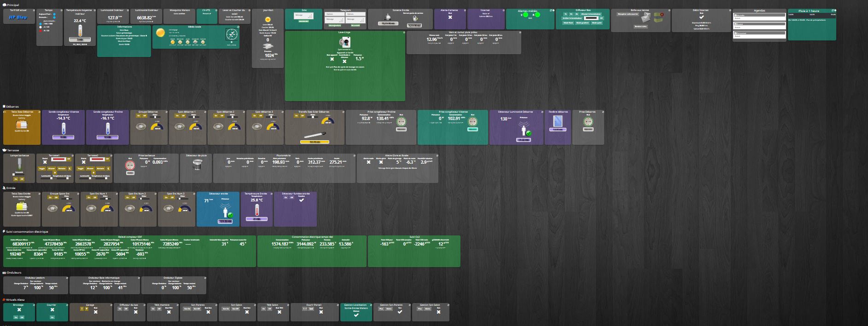Click the Slider in Groupe Débarras widget
Viewport: 868px width, 326px height.
point(156,117)
